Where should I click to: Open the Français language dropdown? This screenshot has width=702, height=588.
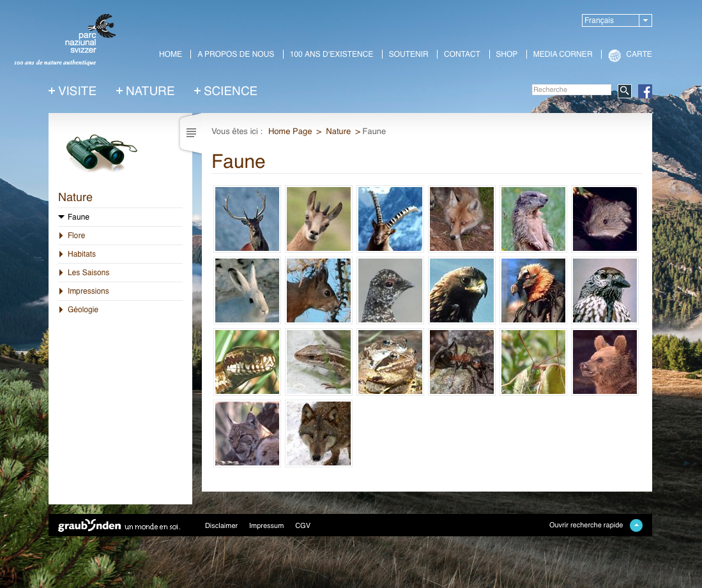pyautogui.click(x=616, y=20)
